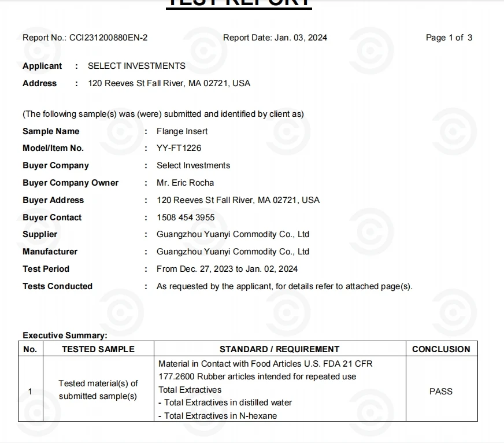Click the 'Tested material(s) of submitted sample(s)' cell
The height and width of the screenshot is (443, 504).
[x=98, y=390]
